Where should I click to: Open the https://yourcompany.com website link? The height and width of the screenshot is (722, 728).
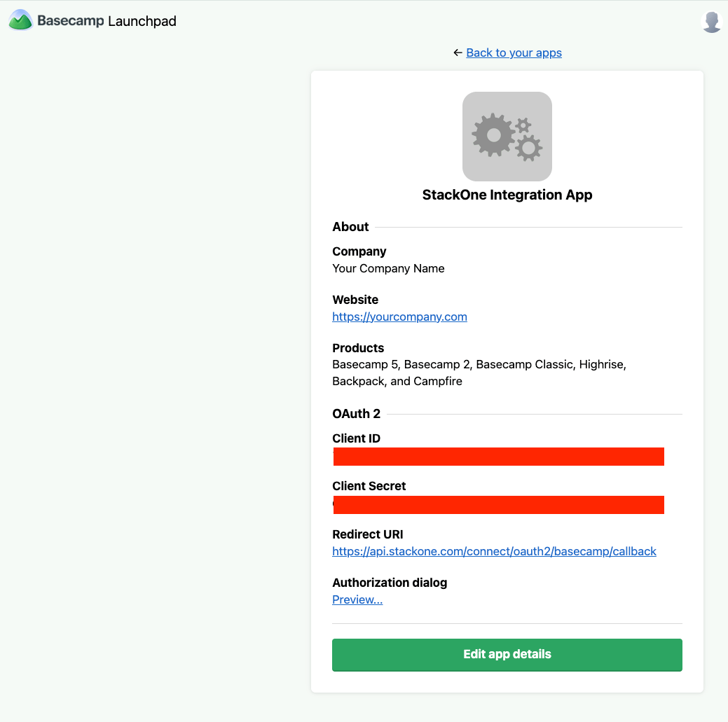[400, 317]
